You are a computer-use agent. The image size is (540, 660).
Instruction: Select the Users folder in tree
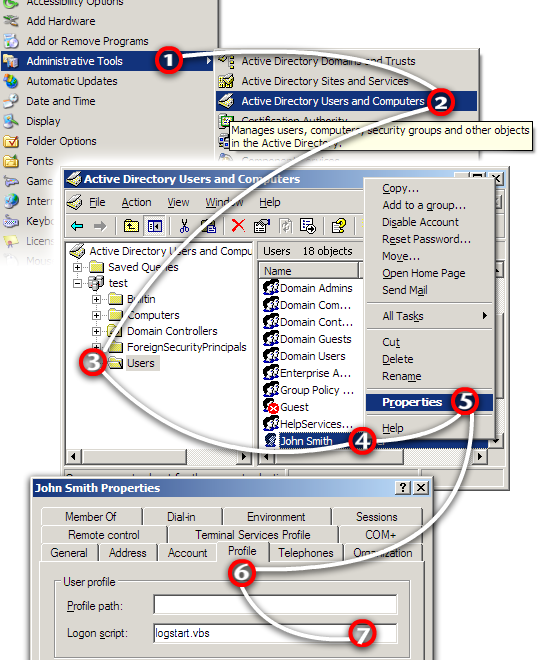coord(141,363)
